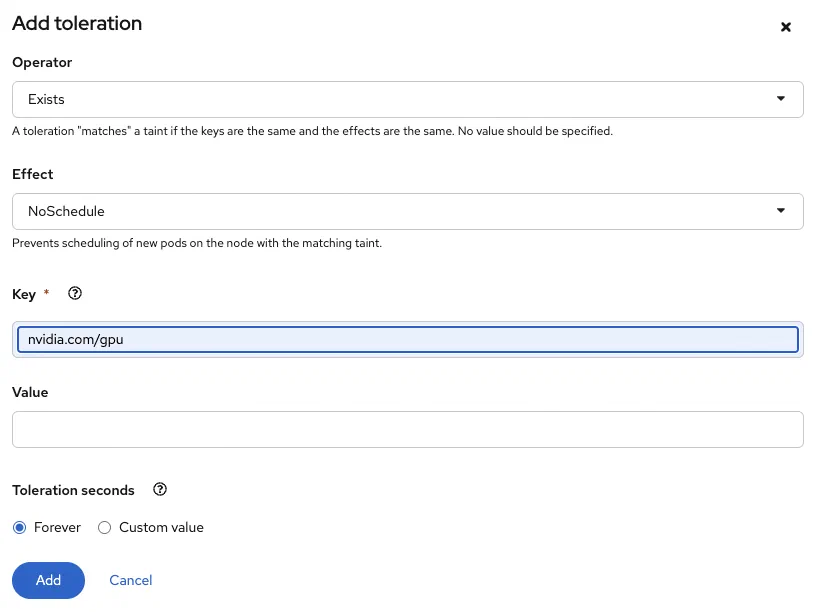Click the "Key" field label

pyautogui.click(x=24, y=294)
